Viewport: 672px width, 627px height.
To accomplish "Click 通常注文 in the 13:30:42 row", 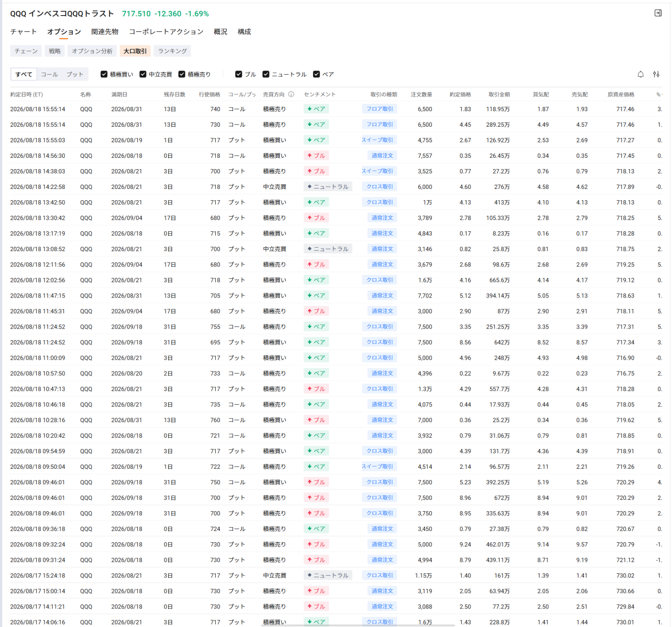I will pos(382,218).
